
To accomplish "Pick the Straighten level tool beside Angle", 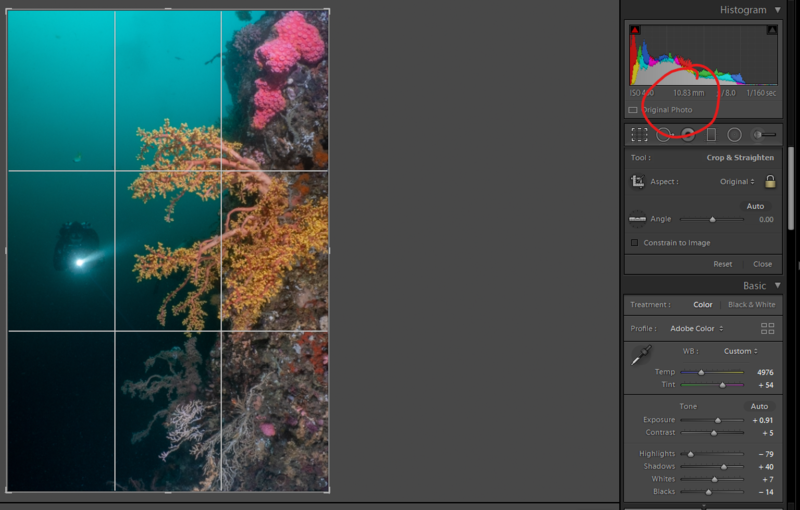I will pos(637,219).
